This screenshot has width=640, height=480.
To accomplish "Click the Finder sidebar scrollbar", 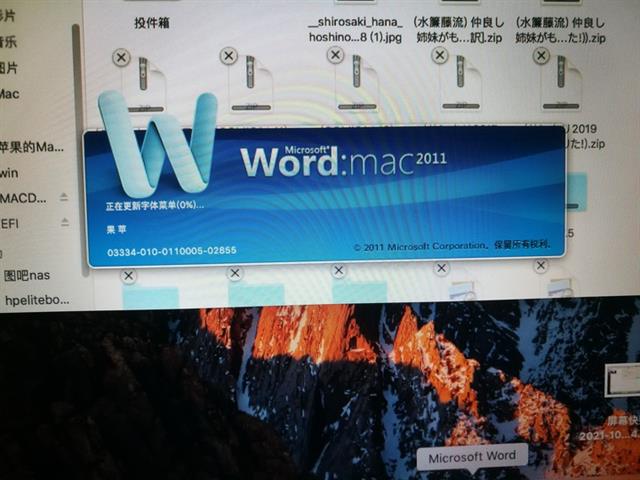I will 78,149.
